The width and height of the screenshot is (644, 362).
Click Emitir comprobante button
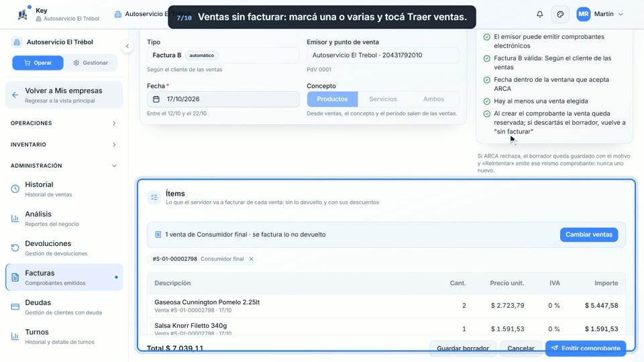click(x=586, y=348)
